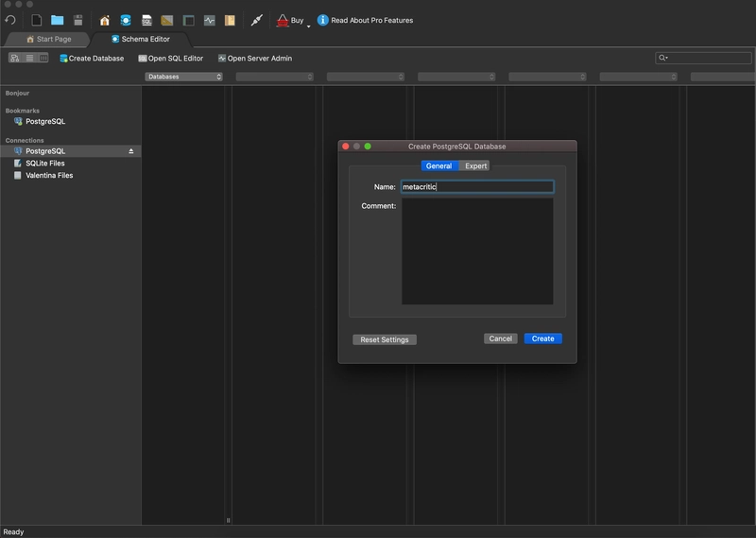The width and height of the screenshot is (756, 538).
Task: Open the fifth empty column dropdown
Action: (x=548, y=77)
